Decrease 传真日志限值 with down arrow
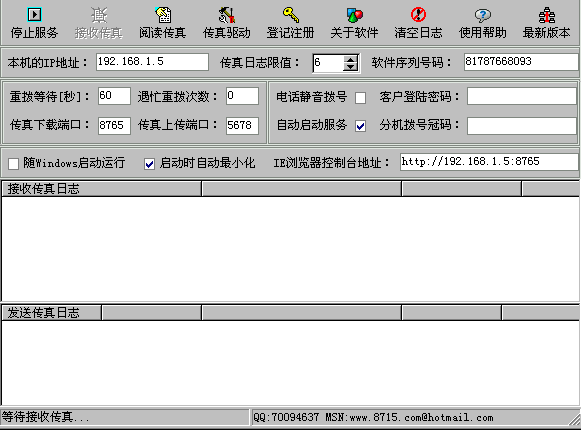 (350, 67)
